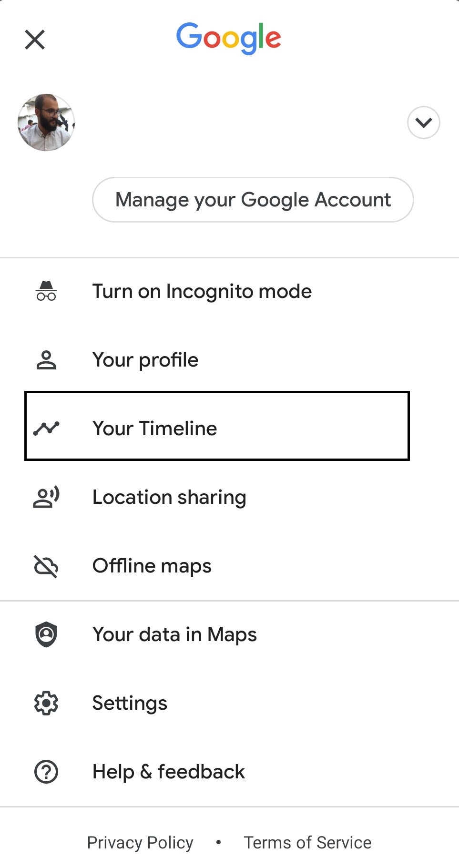Open Your profile menu item
The height and width of the screenshot is (868, 459).
click(x=145, y=360)
